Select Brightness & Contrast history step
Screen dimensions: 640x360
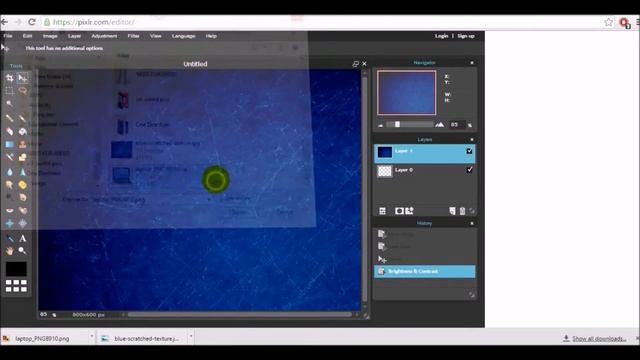pos(424,271)
